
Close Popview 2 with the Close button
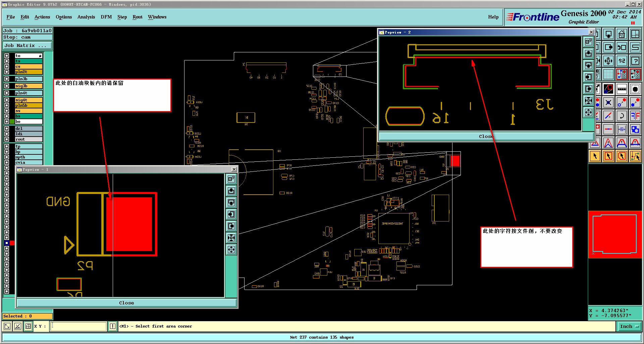point(486,136)
